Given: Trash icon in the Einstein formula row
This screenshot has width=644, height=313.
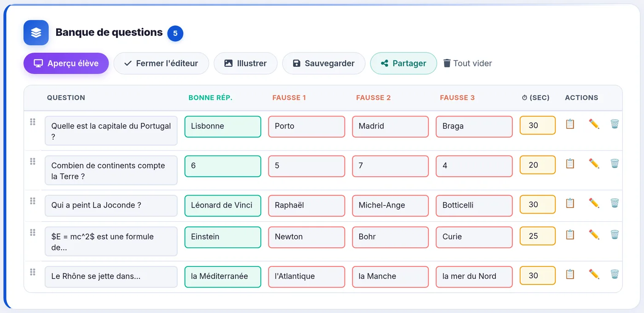Looking at the screenshot, I should coord(615,235).
